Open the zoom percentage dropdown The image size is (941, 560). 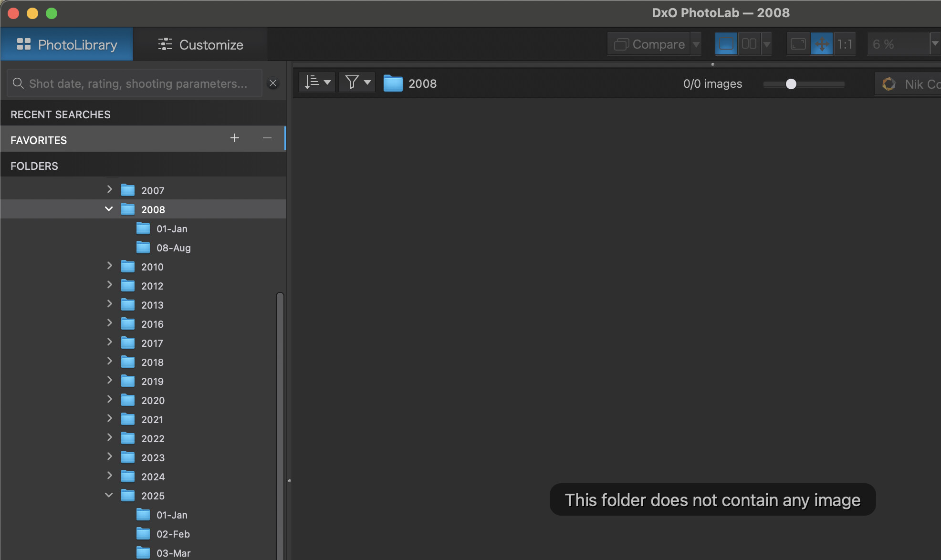[x=934, y=44]
